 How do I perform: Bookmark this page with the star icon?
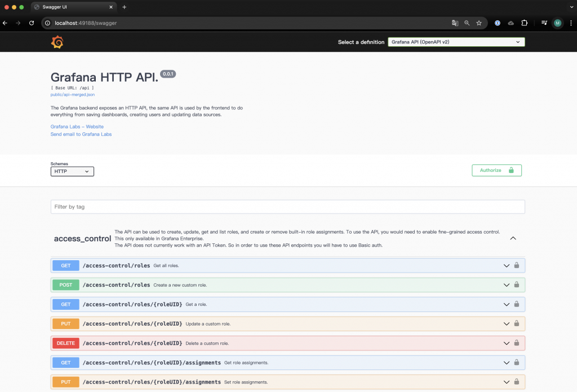tap(479, 23)
